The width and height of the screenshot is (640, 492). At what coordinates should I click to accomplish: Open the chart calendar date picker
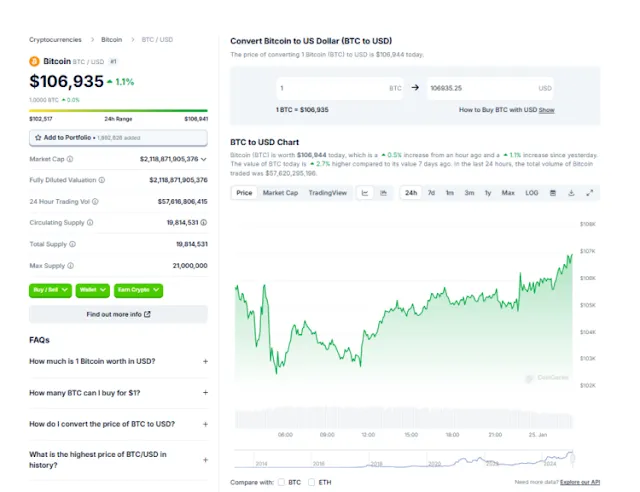[x=552, y=192]
